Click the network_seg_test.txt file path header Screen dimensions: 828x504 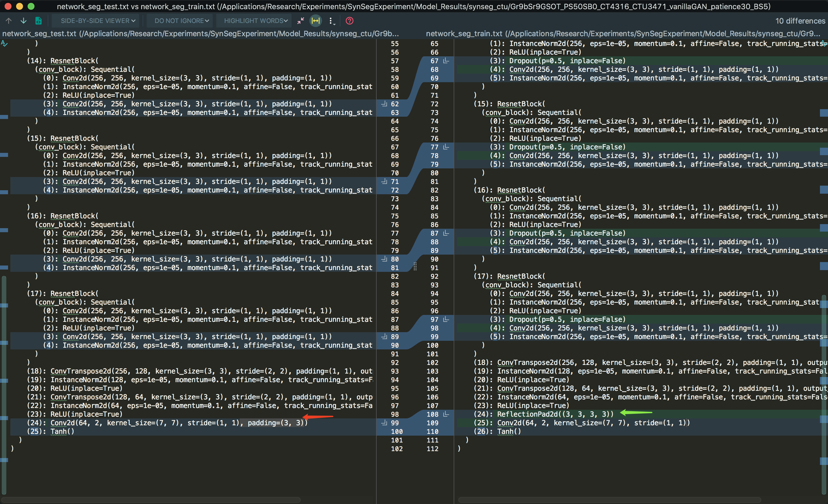(x=200, y=34)
